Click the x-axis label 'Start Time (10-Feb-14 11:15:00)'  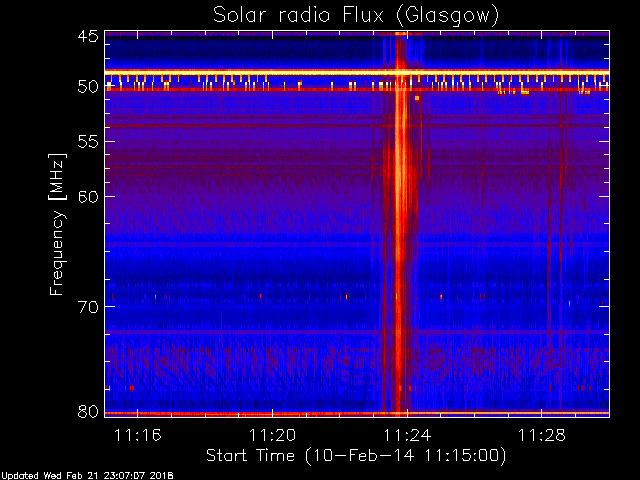[x=356, y=455]
